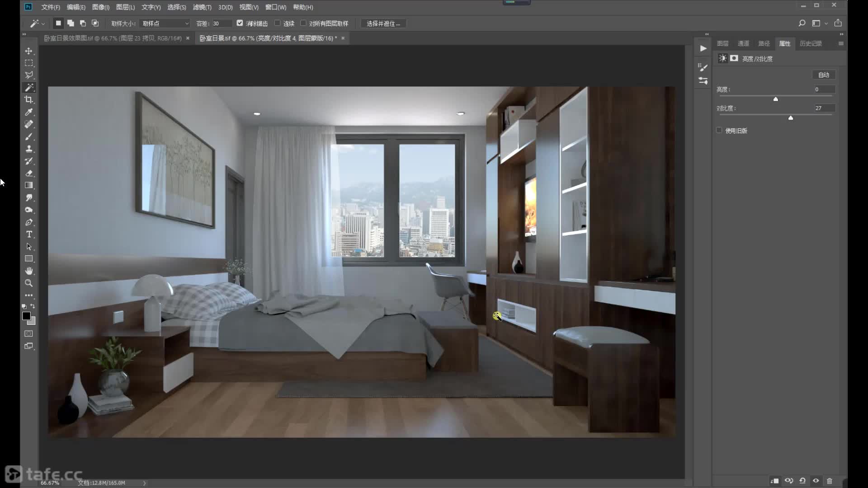
Task: Open the extra tools ellipsis menu
Action: (x=28, y=296)
